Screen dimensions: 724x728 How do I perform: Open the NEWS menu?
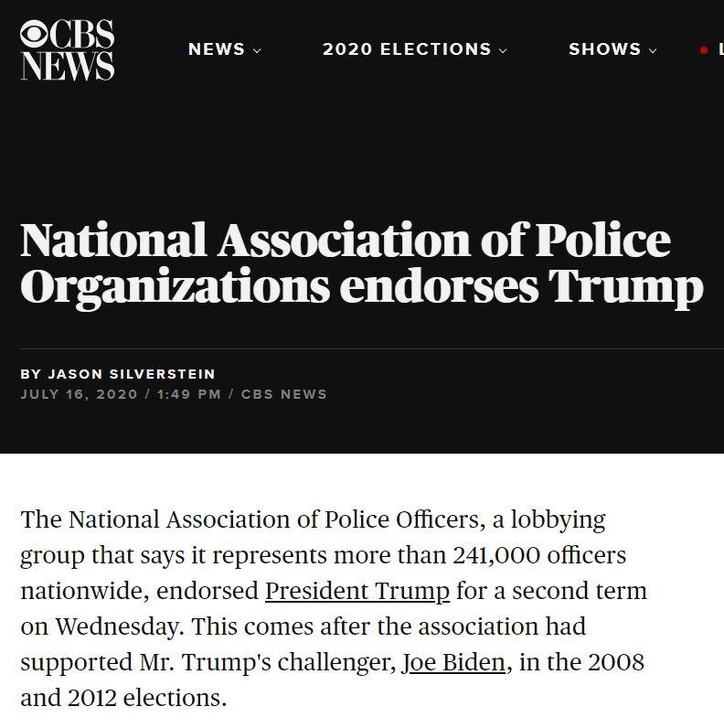click(x=217, y=49)
